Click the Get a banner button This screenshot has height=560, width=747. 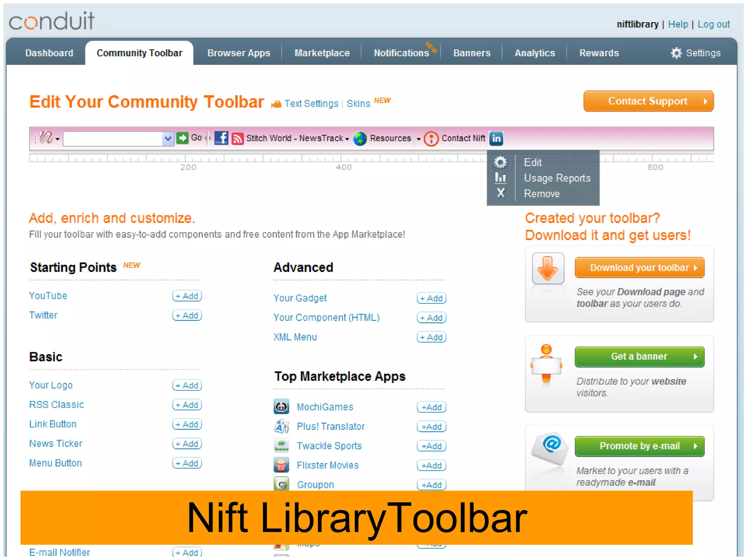(639, 357)
